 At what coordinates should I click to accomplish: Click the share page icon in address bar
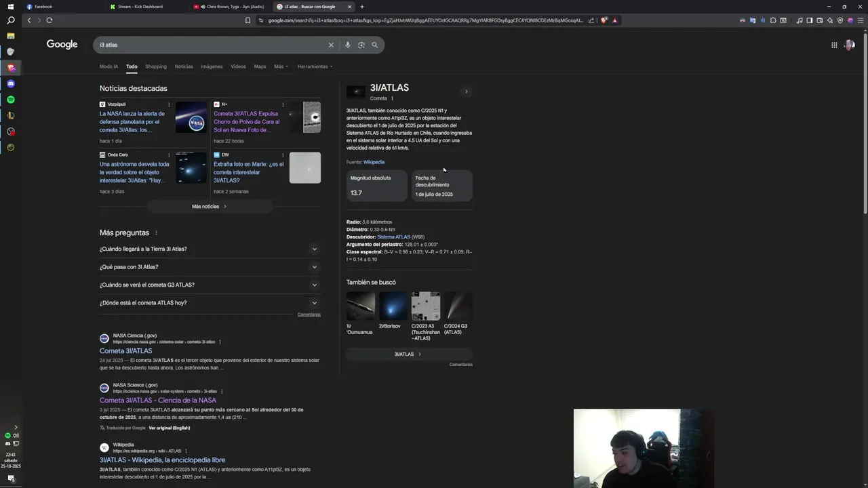pyautogui.click(x=591, y=20)
